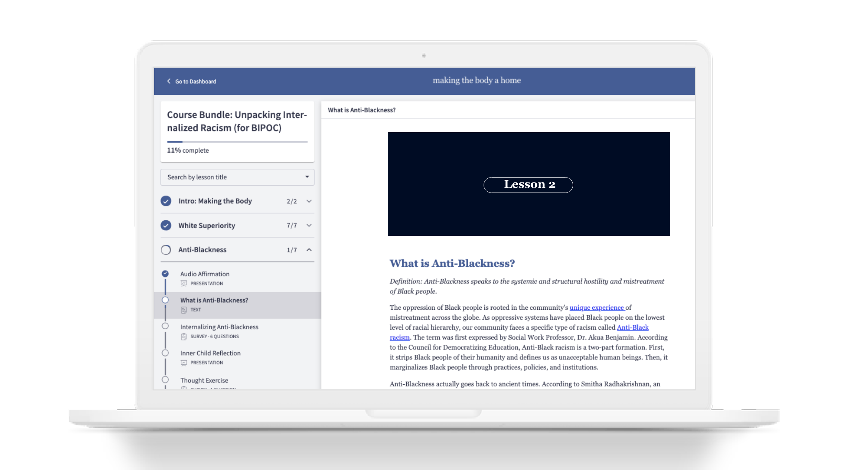
Task: Click the back arrow beside Go to Dashboard
Action: [168, 81]
